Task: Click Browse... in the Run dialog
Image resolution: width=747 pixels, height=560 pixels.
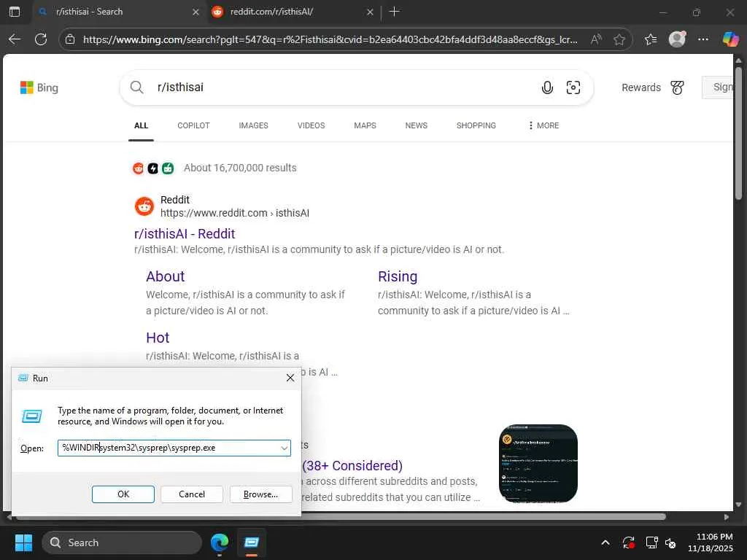Action: (x=260, y=494)
